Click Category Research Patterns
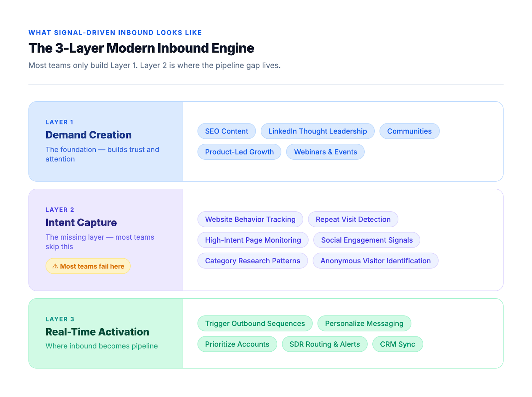 (x=252, y=261)
